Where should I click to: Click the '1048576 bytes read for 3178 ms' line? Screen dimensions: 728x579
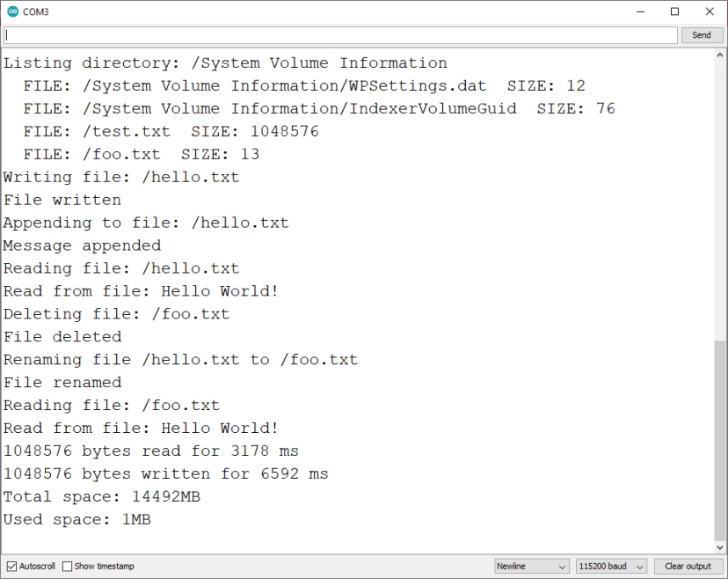(x=151, y=451)
